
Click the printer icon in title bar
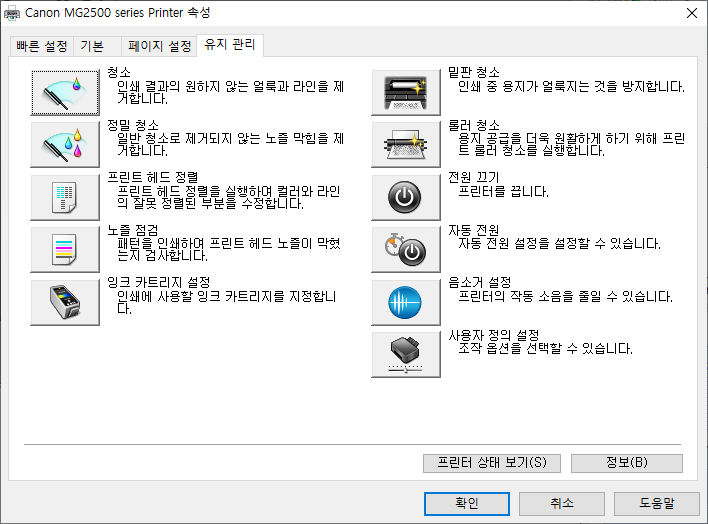pos(12,13)
